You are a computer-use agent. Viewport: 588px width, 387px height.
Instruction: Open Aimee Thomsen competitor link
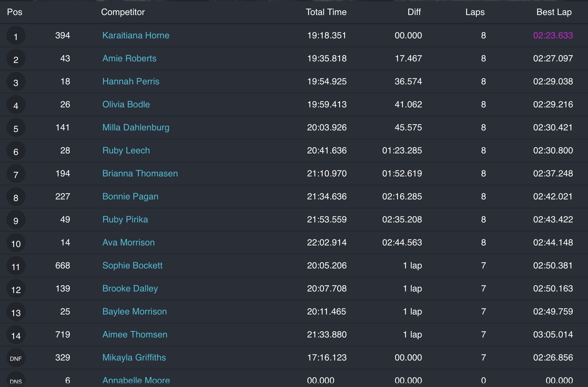click(x=135, y=335)
